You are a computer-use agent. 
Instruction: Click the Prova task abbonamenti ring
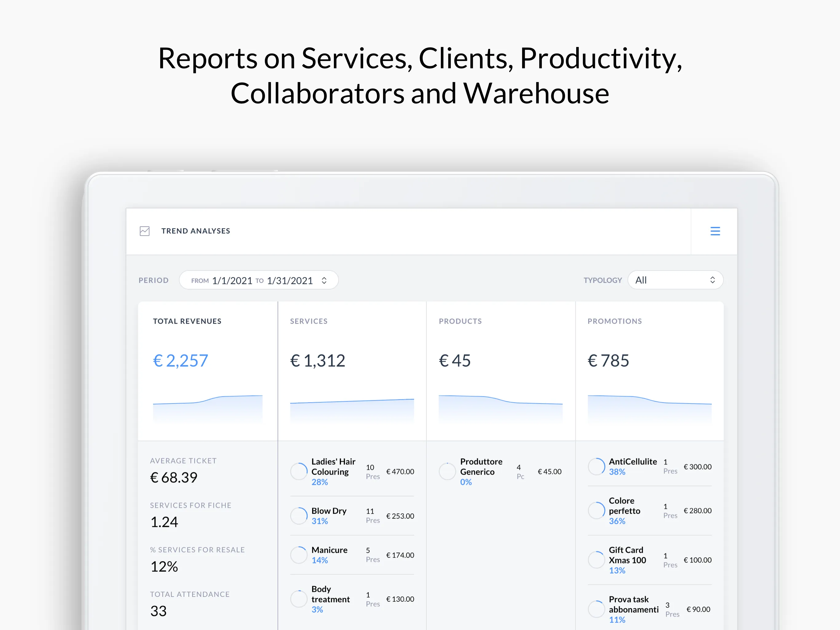tap(596, 609)
